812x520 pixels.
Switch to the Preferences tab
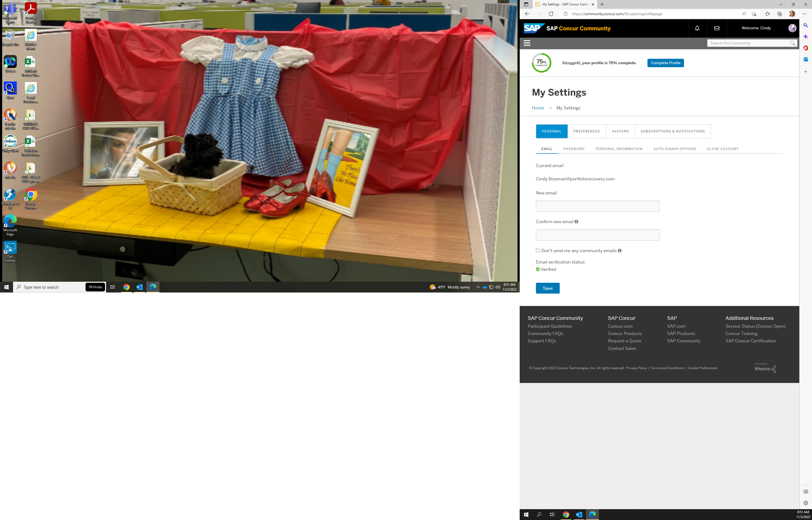point(586,131)
